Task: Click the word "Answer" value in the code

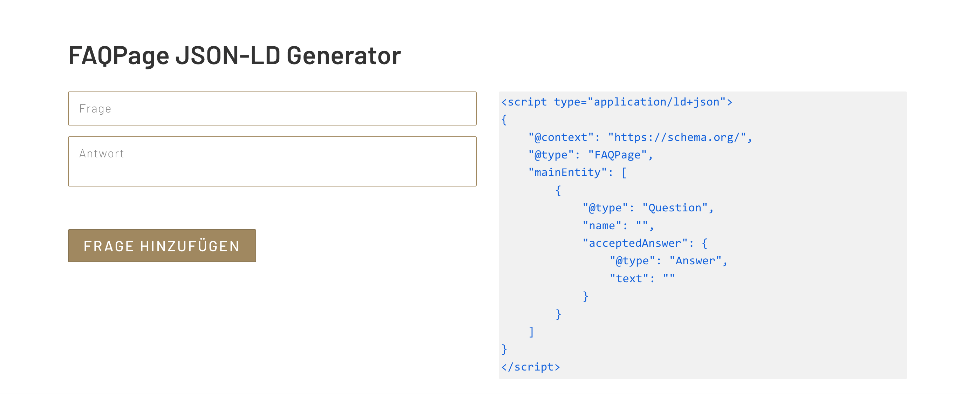Action: click(695, 261)
